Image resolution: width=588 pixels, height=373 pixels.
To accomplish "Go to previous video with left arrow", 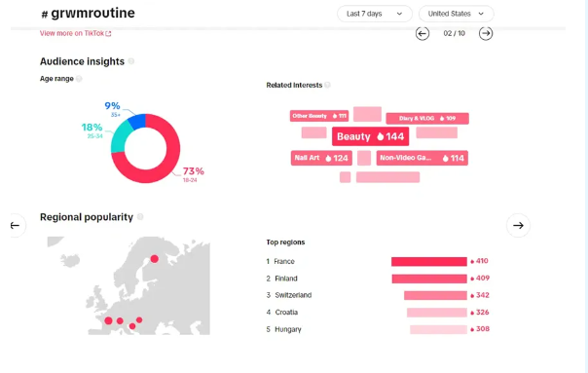I will pos(423,33).
